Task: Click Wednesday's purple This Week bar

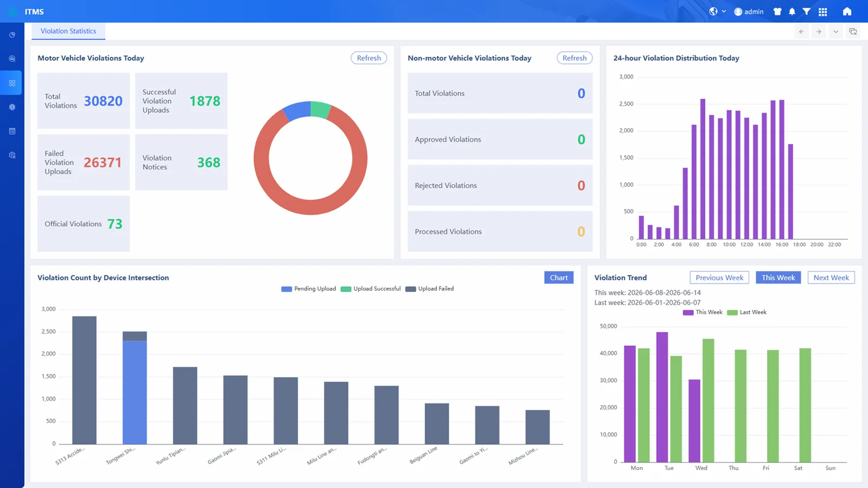Action: tap(694, 421)
